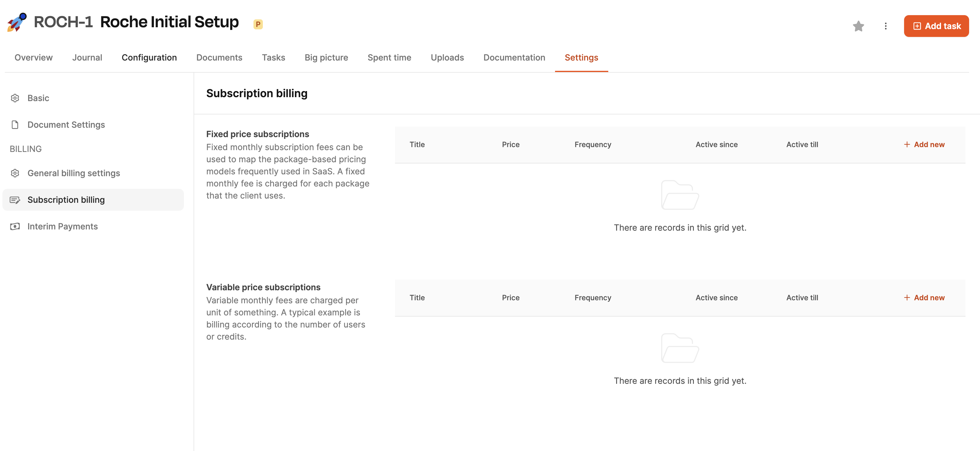
Task: Go to the Spent time tab
Action: coord(389,58)
